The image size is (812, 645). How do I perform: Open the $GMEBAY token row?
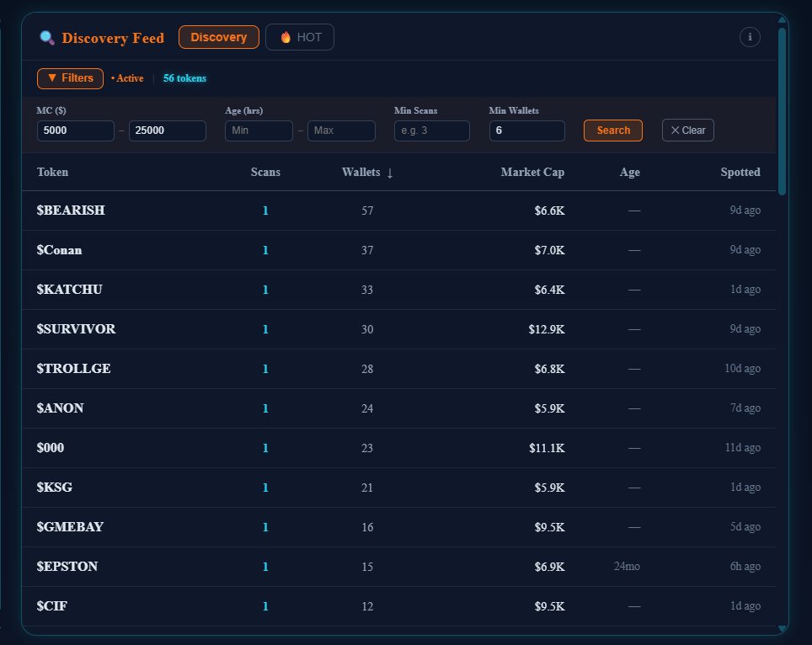(398, 527)
